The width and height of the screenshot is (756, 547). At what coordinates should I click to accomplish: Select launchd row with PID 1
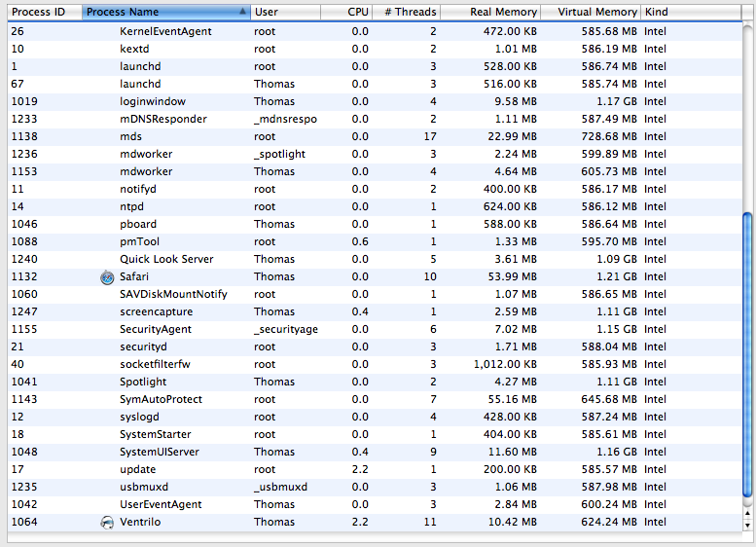pos(375,66)
